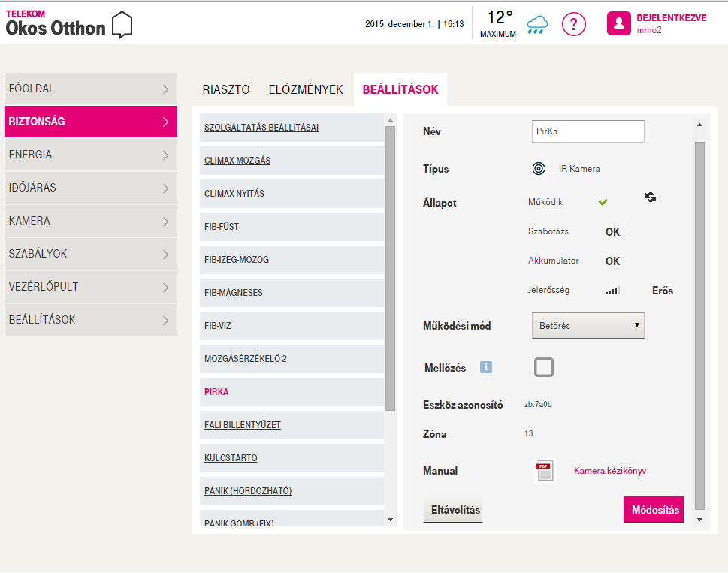Click the Bejelentkezve mmo2 account label
Screen dimensions: 728x573
click(672, 24)
